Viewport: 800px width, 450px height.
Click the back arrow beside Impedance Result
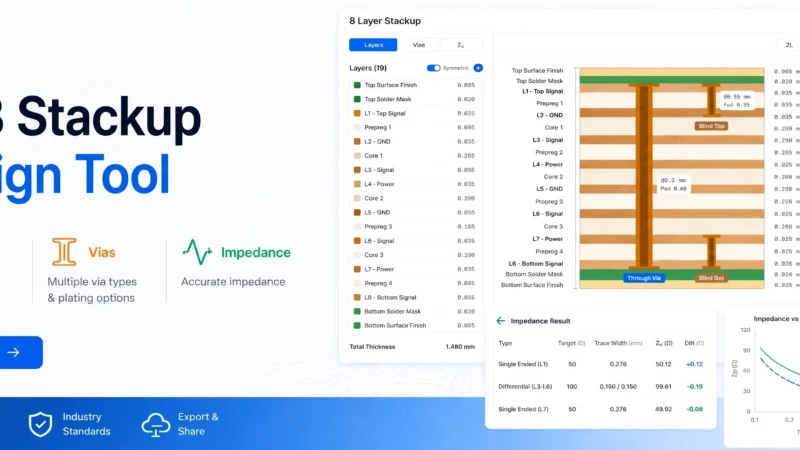click(501, 321)
